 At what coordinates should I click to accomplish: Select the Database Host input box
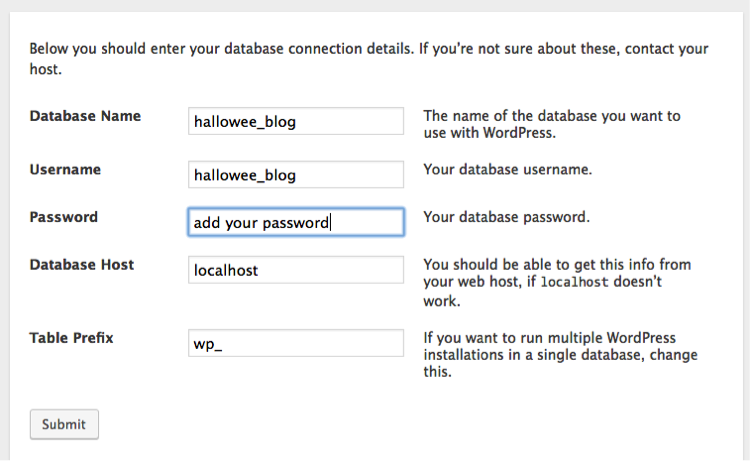(296, 270)
